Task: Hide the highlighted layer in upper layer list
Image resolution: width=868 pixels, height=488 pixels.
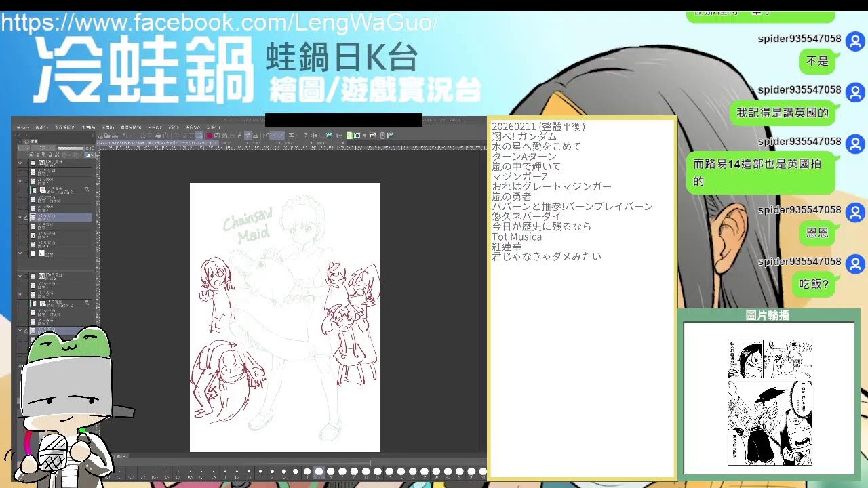Action: tap(20, 218)
